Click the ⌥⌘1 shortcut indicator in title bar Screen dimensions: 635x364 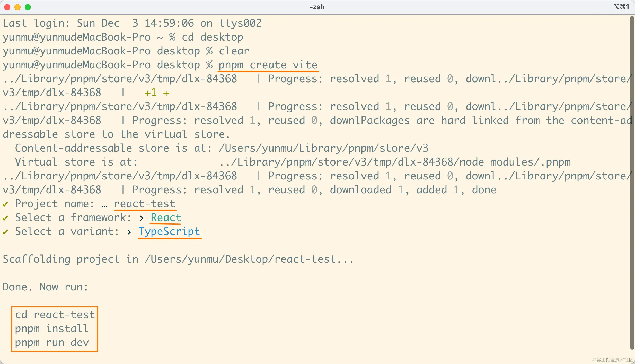click(x=621, y=6)
